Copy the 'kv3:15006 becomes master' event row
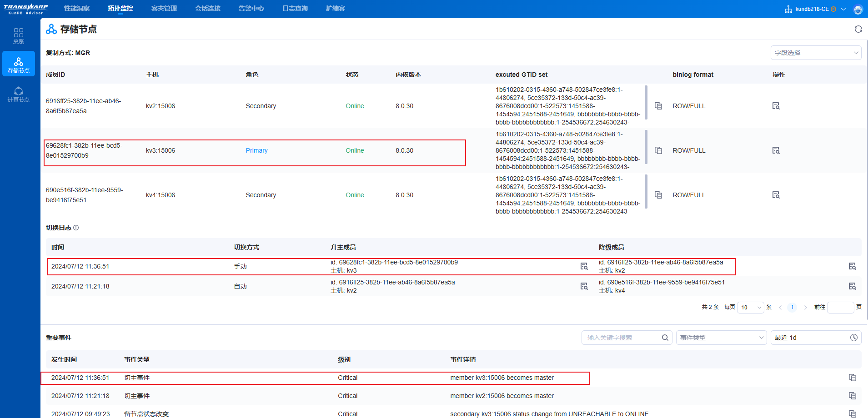This screenshot has height=418, width=868. click(853, 378)
